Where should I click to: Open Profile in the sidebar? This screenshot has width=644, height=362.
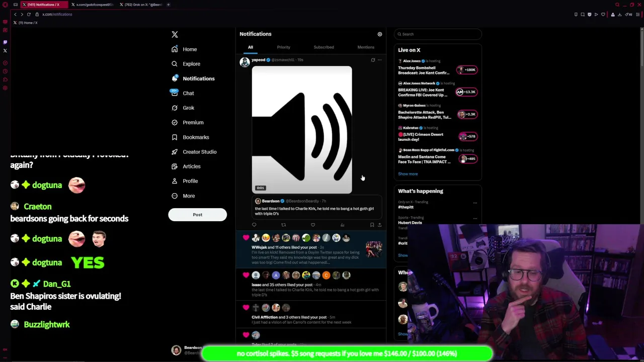185,181
